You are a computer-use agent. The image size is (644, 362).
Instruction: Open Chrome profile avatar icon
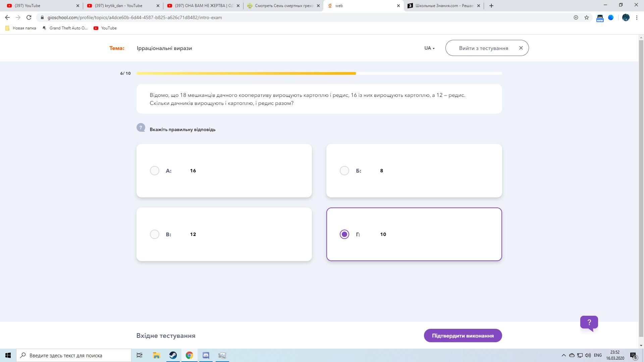tap(626, 17)
